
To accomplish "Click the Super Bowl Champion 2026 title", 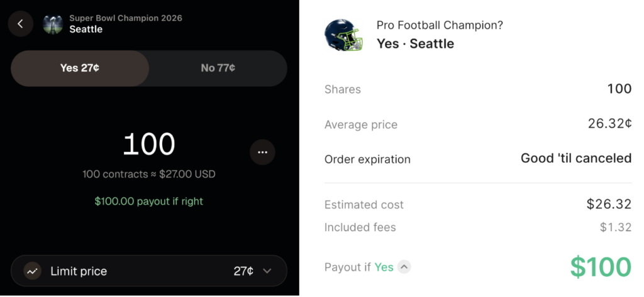I will point(126,18).
